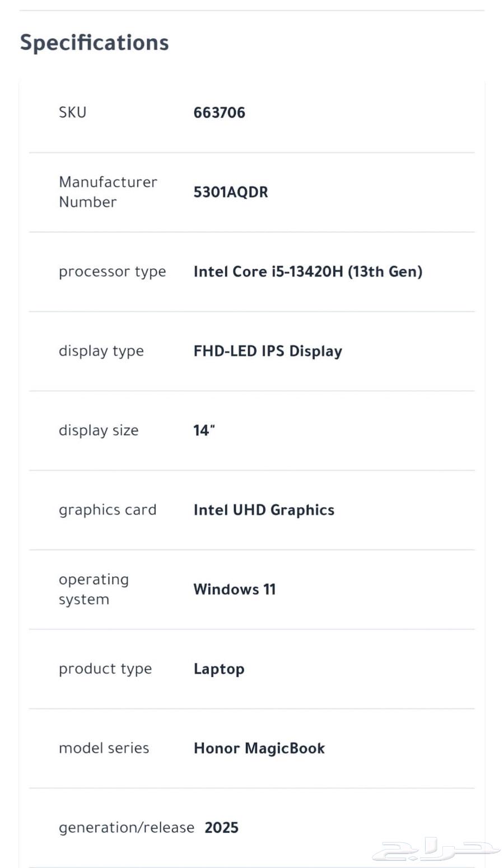The width and height of the screenshot is (504, 868).
Task: Select the Intel Core i5-13420H value
Action: point(307,272)
